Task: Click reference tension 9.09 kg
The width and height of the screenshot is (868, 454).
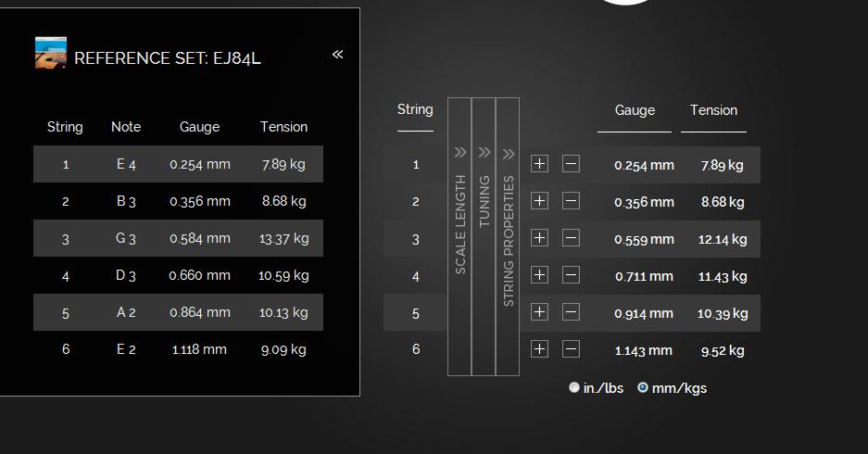Action: (283, 349)
